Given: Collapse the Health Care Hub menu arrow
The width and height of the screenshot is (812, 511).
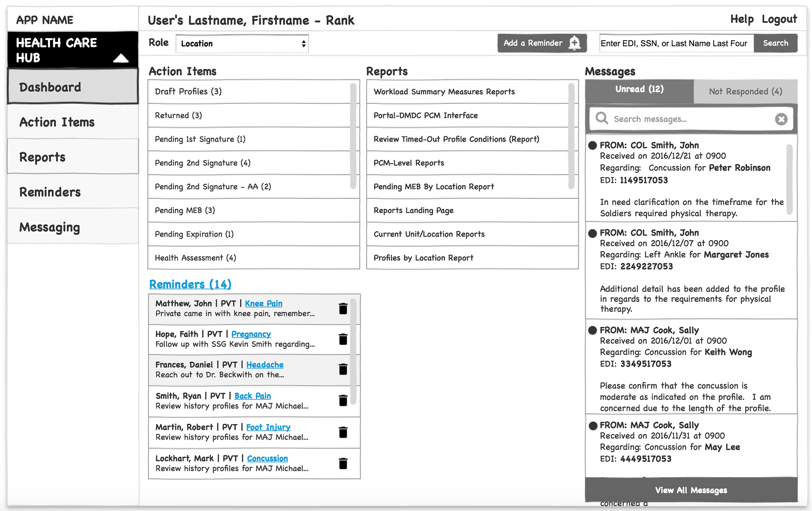Looking at the screenshot, I should (x=121, y=58).
